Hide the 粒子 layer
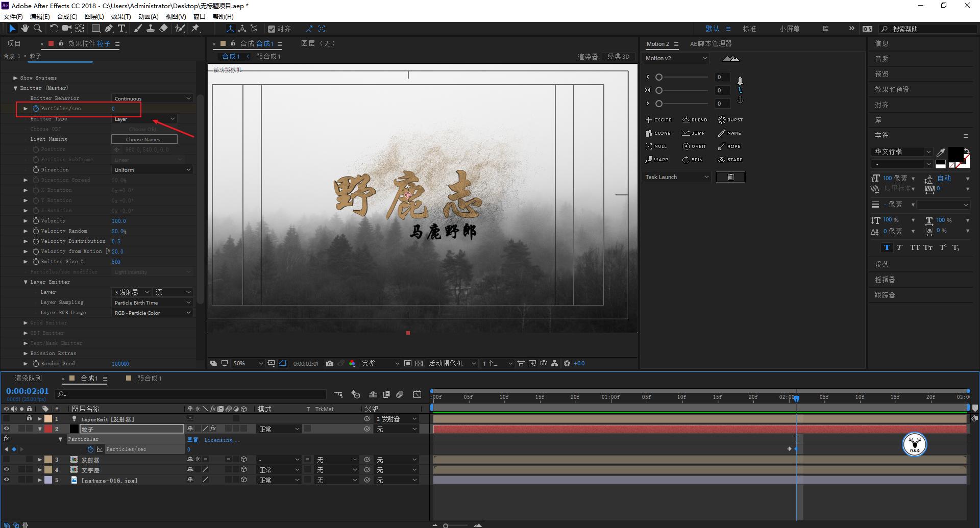This screenshot has width=980, height=528. [x=7, y=429]
